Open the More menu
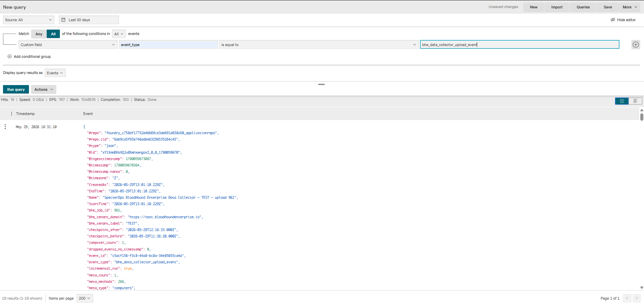 click(x=630, y=7)
